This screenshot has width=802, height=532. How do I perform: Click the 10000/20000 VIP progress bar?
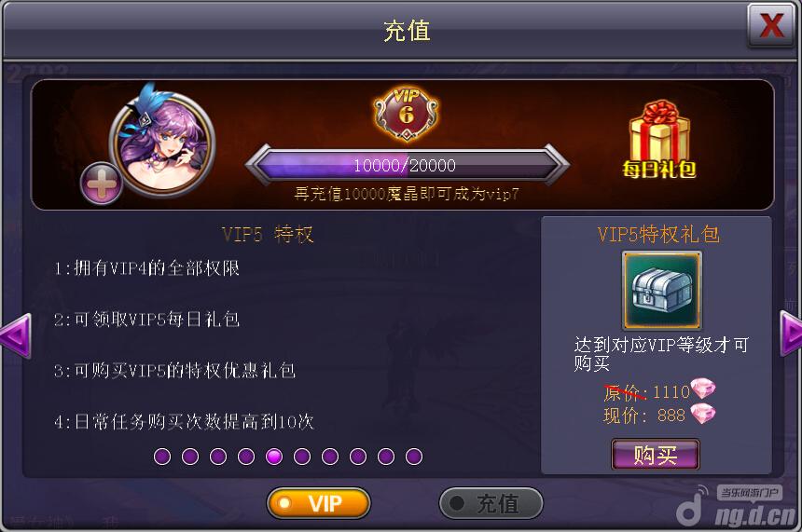(x=407, y=165)
